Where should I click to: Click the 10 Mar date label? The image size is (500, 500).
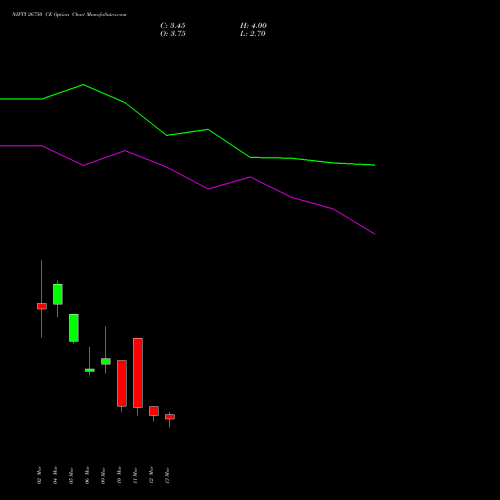coord(119,475)
